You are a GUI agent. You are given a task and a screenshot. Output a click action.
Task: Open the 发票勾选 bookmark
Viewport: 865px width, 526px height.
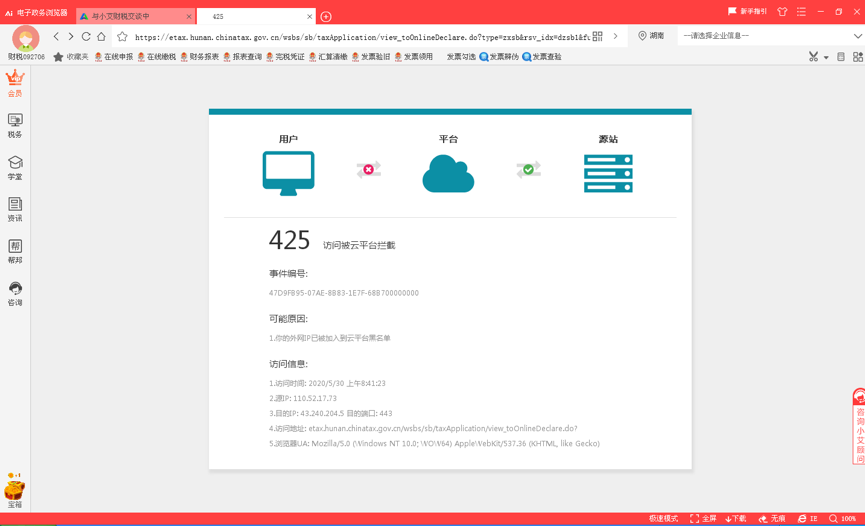[461, 57]
